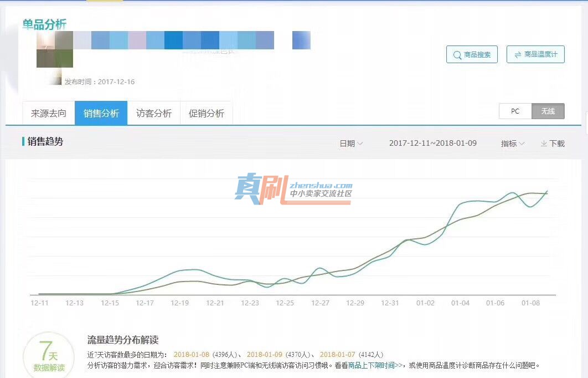Switch to the 访客分析 tab
This screenshot has height=378, width=588.
coord(154,113)
